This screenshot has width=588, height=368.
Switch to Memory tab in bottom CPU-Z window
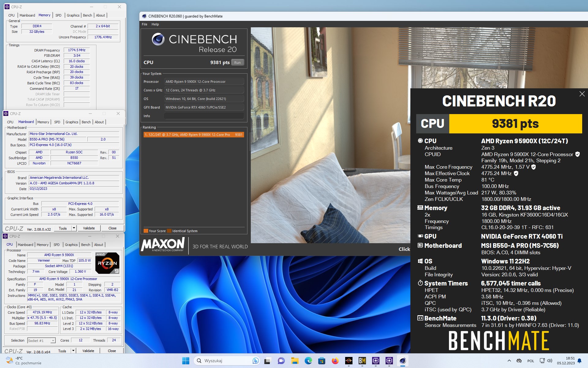coord(43,245)
